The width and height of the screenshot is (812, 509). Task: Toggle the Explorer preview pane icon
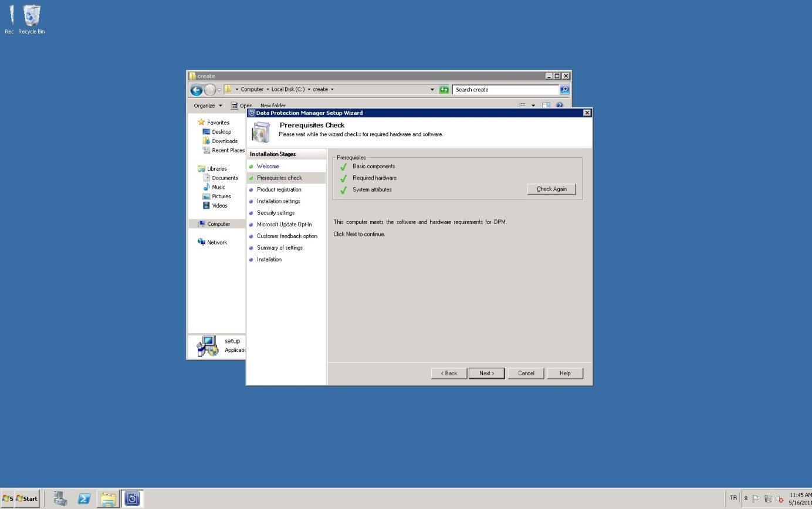pos(546,106)
